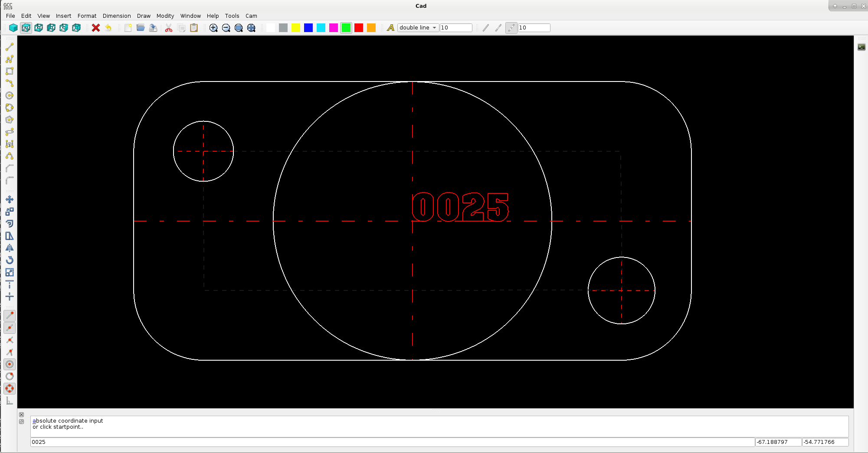Toggle snap to perpendicular
Image resolution: width=868 pixels, height=453 pixels.
(x=10, y=352)
